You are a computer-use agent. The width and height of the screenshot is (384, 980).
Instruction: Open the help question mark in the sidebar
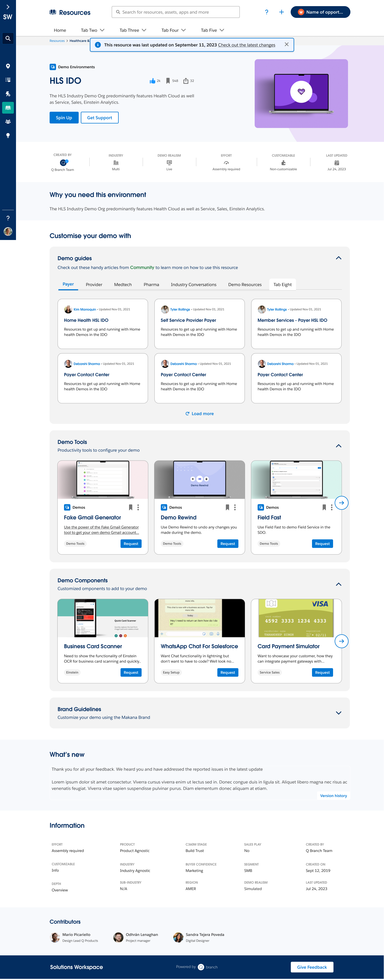(8, 218)
